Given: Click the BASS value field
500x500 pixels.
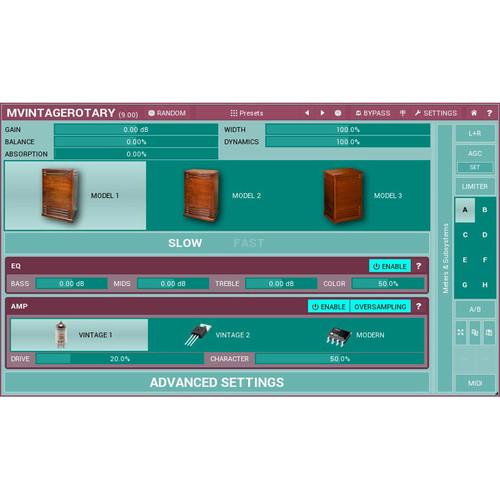Looking at the screenshot, I should 72,284.
